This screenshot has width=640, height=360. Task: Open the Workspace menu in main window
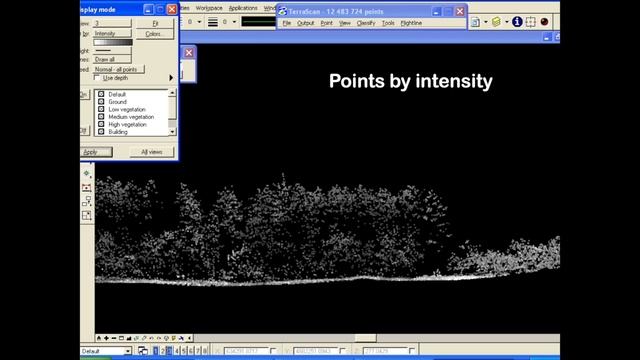click(x=209, y=8)
